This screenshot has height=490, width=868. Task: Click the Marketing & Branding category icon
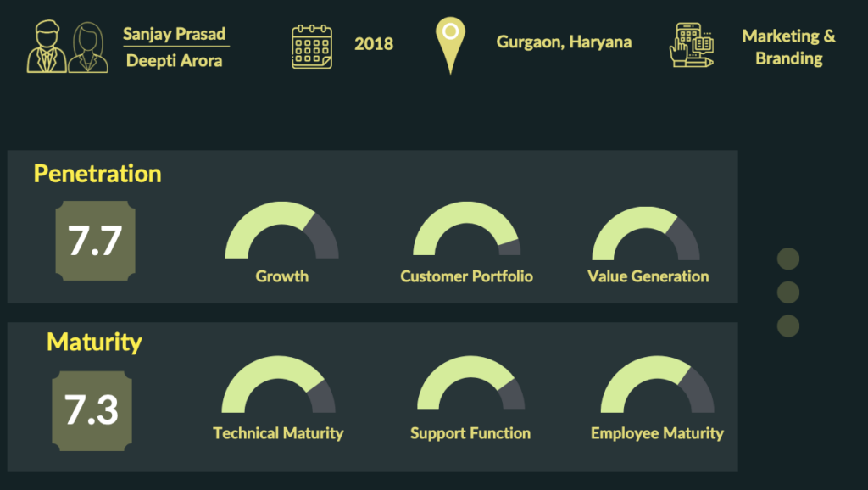(x=692, y=45)
